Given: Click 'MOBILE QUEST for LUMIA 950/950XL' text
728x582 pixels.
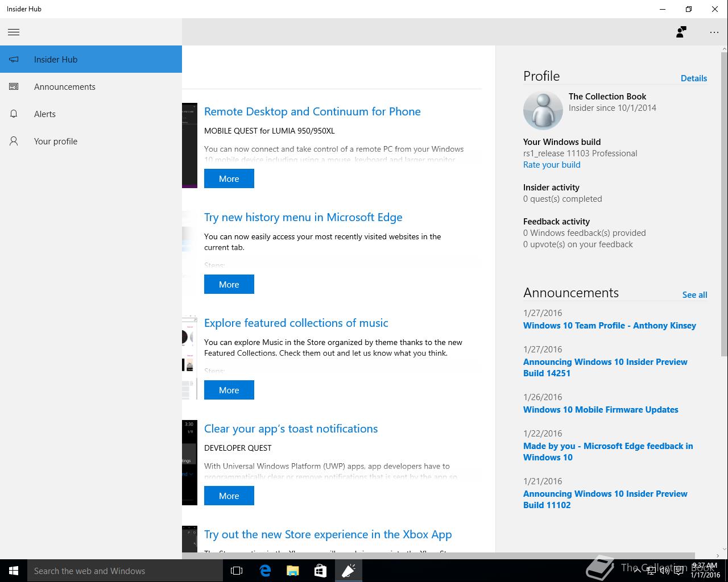Looking at the screenshot, I should (270, 131).
